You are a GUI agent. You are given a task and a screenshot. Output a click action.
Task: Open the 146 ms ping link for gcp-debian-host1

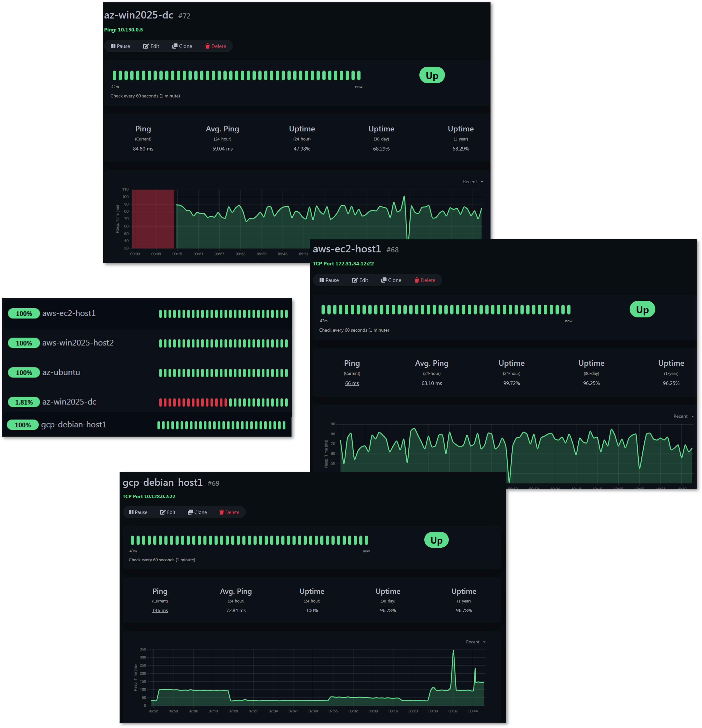click(x=160, y=610)
